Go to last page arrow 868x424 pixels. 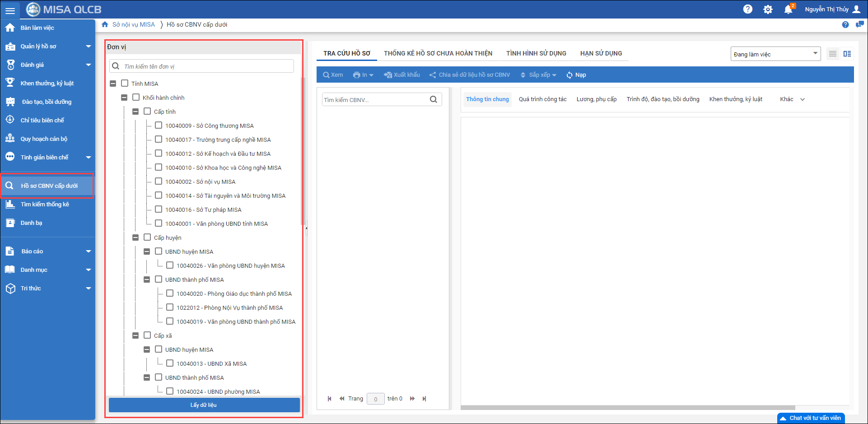pos(424,399)
